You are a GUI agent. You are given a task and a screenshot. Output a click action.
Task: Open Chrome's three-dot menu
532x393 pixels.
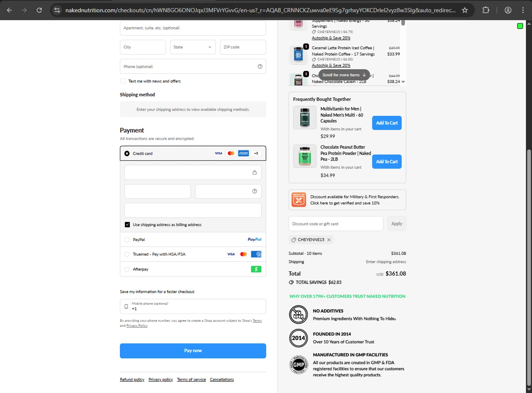523,10
